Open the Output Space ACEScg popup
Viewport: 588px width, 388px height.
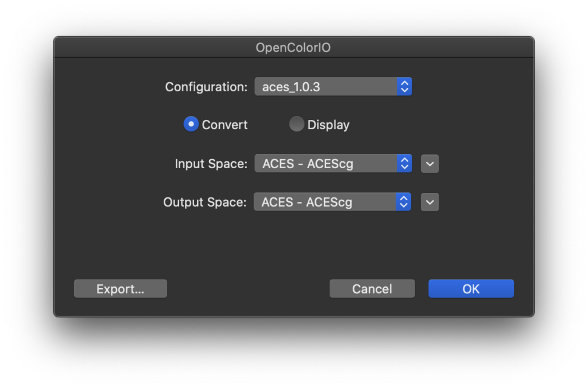point(325,202)
